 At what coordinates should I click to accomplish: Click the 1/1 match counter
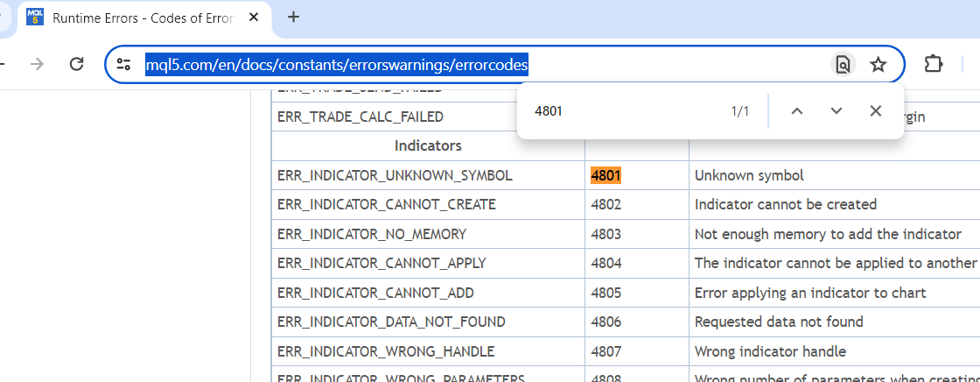coord(740,111)
